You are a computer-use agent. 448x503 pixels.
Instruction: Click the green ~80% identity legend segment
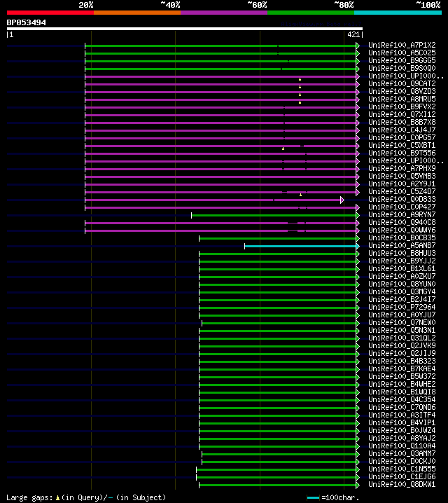click(x=311, y=13)
